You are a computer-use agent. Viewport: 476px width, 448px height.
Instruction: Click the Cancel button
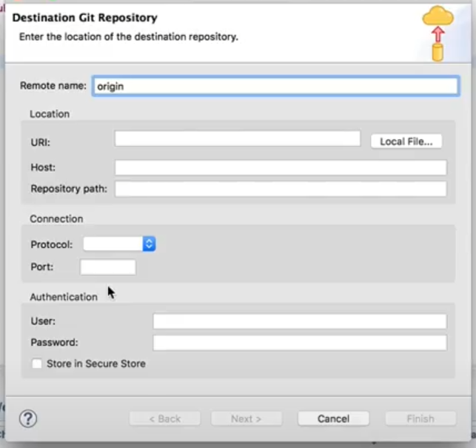coord(333,419)
